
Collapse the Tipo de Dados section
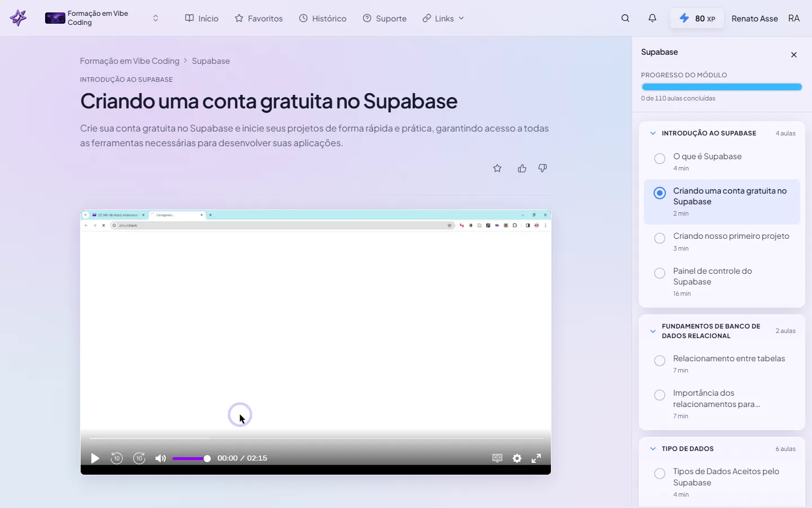653,449
